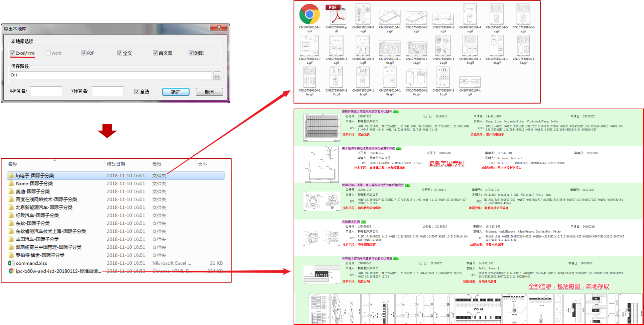
Task: Click the save path browse button
Action: pyautogui.click(x=217, y=76)
